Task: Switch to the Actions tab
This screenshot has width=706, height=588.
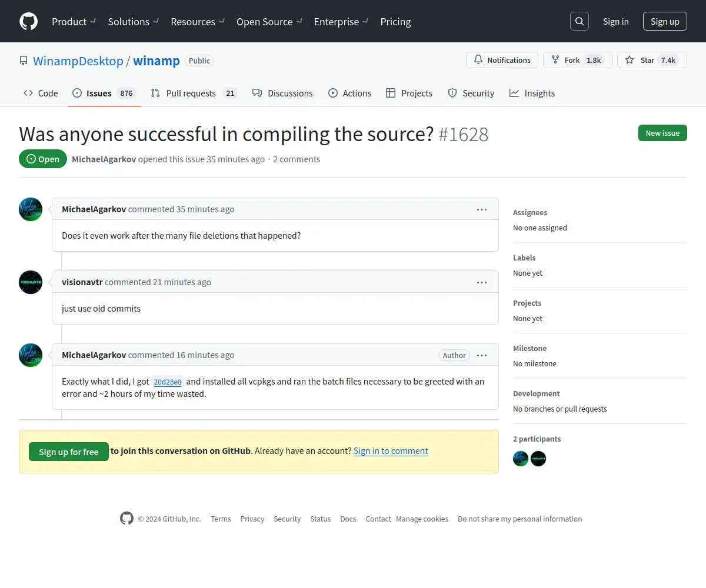Action: pyautogui.click(x=349, y=93)
